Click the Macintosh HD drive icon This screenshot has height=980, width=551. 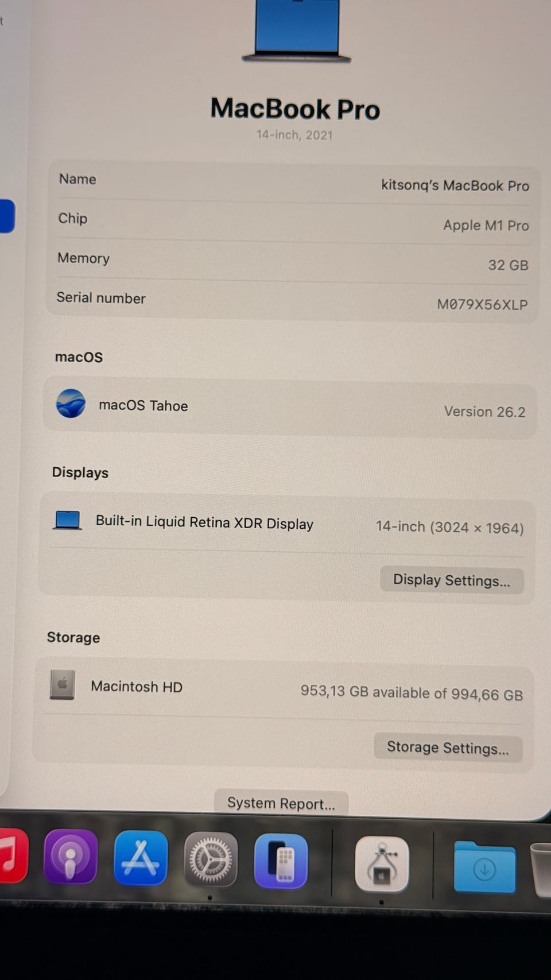(62, 684)
